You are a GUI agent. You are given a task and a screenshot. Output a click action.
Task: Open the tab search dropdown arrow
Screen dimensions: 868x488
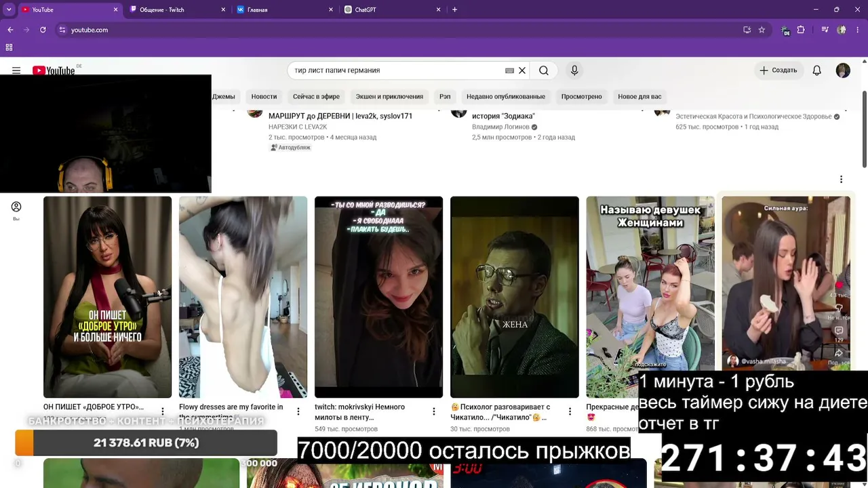[9, 9]
